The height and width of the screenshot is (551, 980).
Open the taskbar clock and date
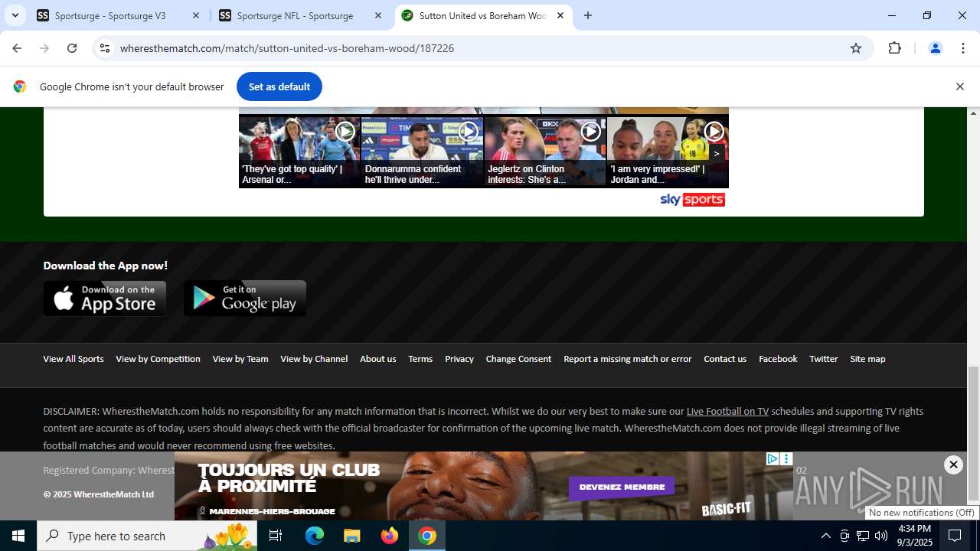[914, 536]
